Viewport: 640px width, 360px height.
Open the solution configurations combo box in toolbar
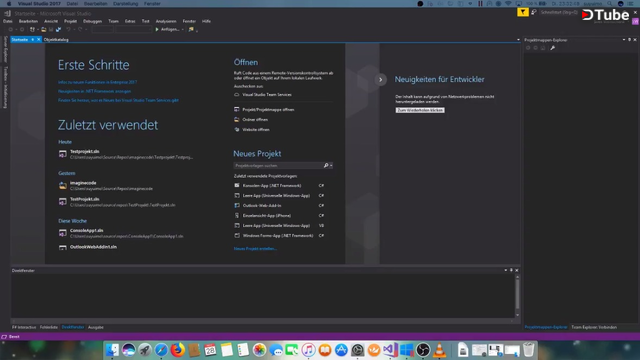(x=102, y=29)
